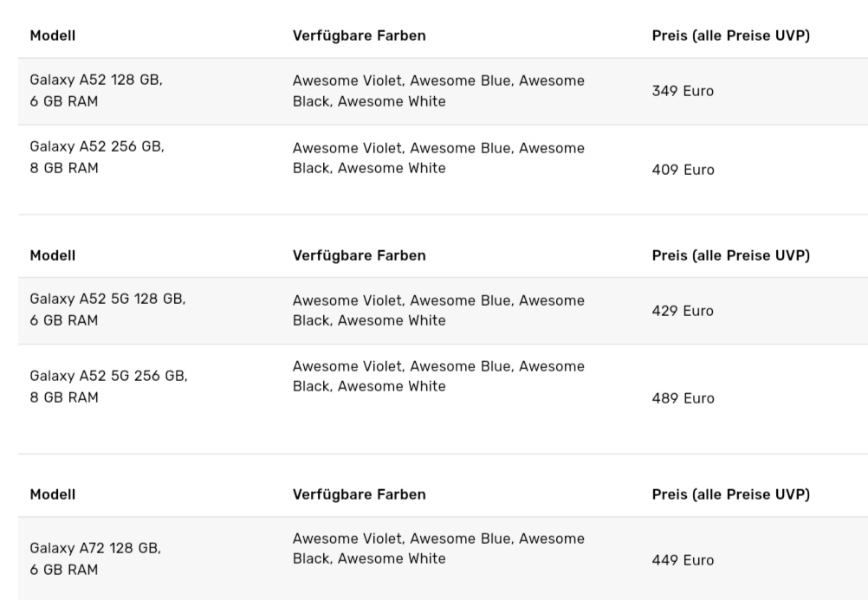The image size is (868, 600).
Task: Select the 409 Euro price cell
Action: coord(683,170)
